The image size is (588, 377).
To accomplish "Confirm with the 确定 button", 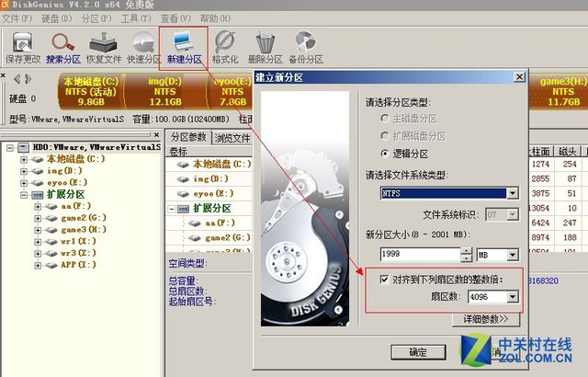I will tap(418, 352).
